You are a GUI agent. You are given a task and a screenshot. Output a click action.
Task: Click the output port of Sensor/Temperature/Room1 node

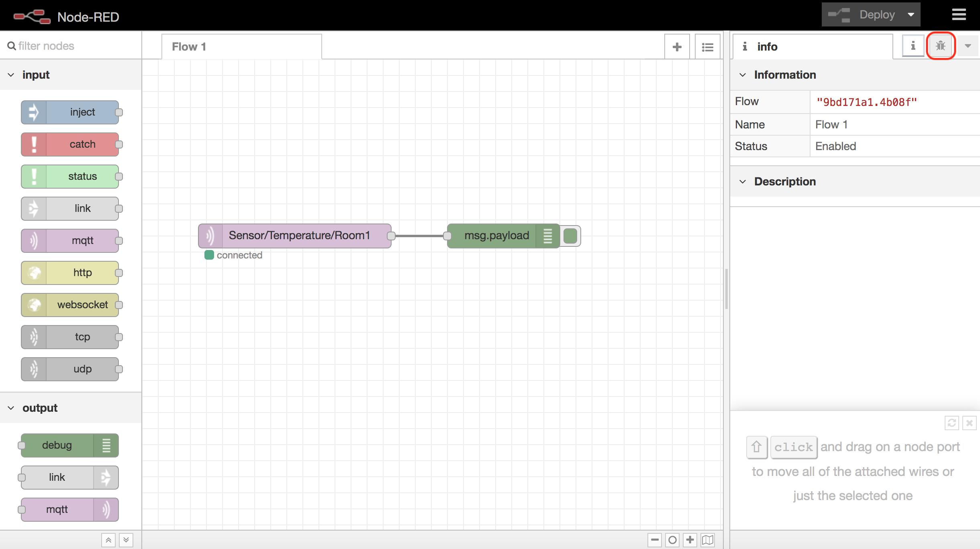pos(391,236)
